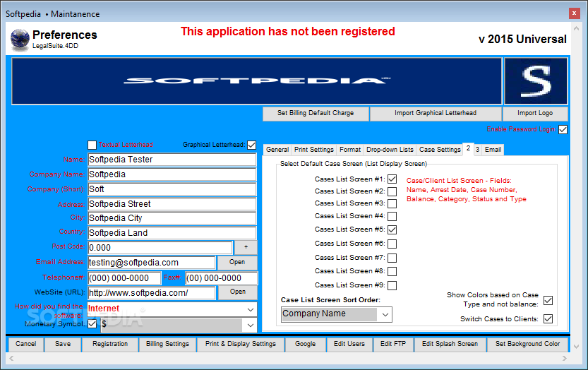Switch to the General tab

pyautogui.click(x=277, y=150)
